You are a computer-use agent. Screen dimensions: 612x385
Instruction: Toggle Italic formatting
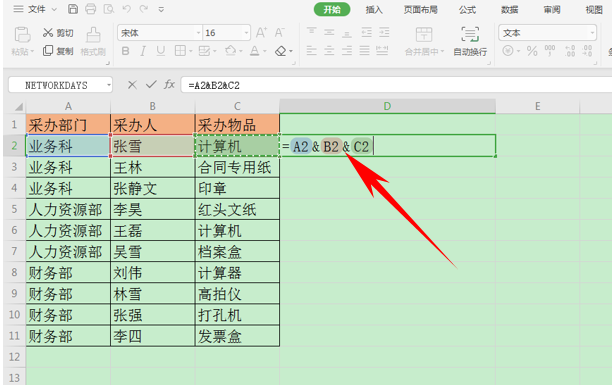143,51
